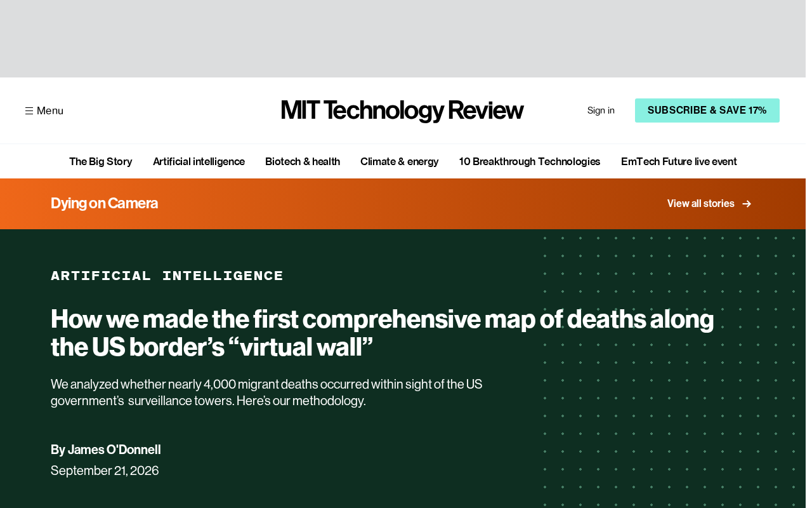Click the arrow next to View all stories

pyautogui.click(x=747, y=204)
